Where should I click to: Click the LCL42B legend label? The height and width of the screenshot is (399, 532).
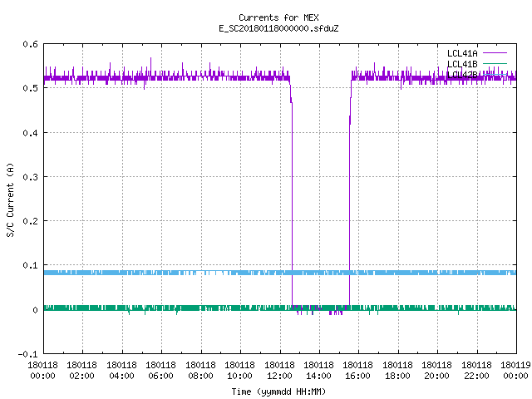[x=462, y=75]
